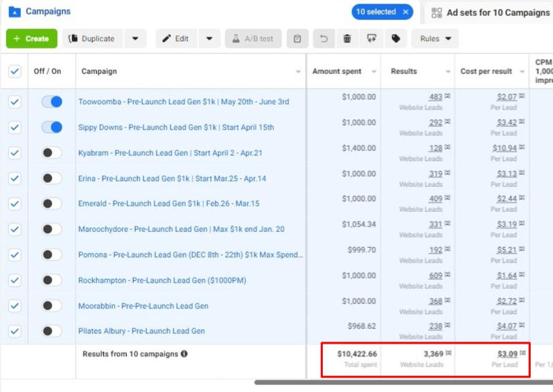The height and width of the screenshot is (392, 553).
Task: Click the flag icon next to 292 results
Action: tap(448, 122)
